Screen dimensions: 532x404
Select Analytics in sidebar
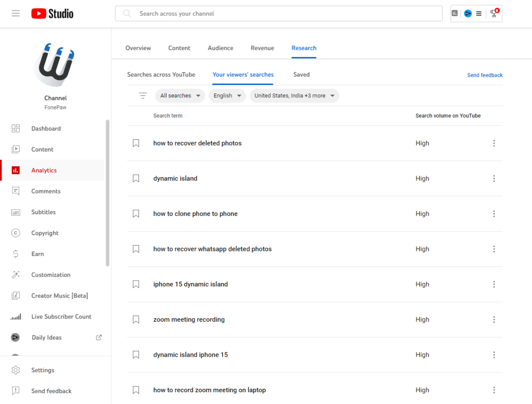click(x=53, y=170)
